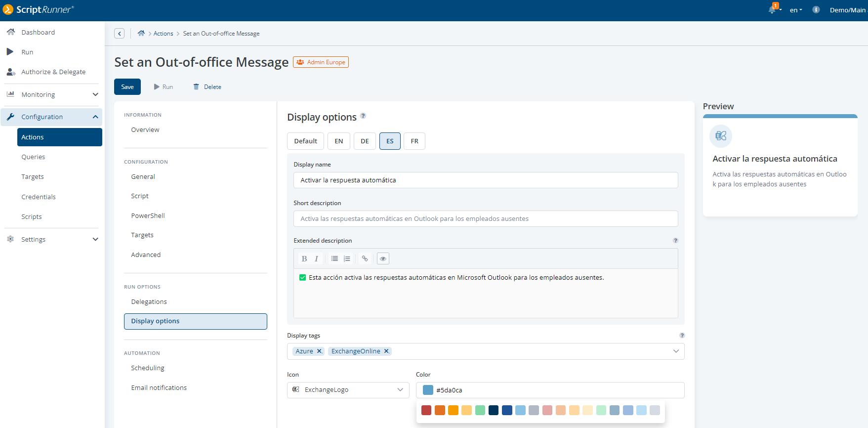
Task: Click the ScriptRunner logo icon
Action: [x=8, y=9]
